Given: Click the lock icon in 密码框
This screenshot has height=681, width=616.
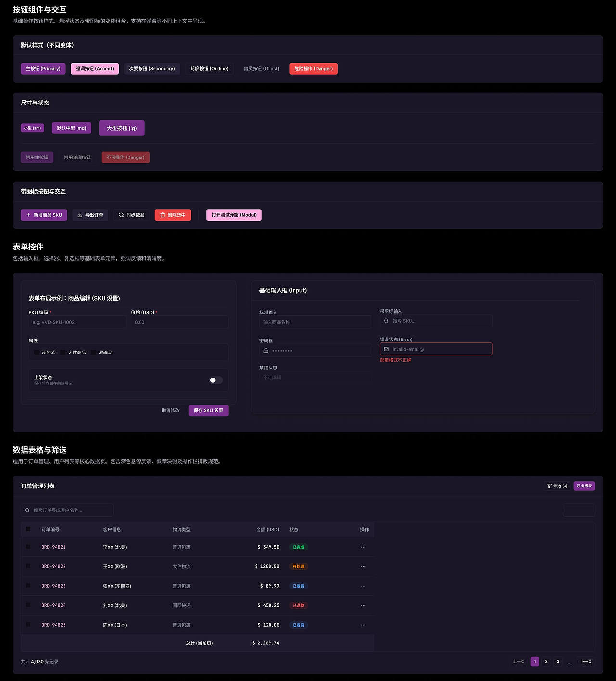Looking at the screenshot, I should pos(266,350).
